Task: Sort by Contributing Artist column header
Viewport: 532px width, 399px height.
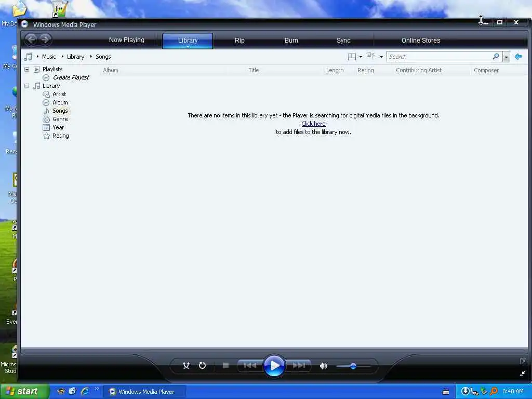Action: (419, 70)
